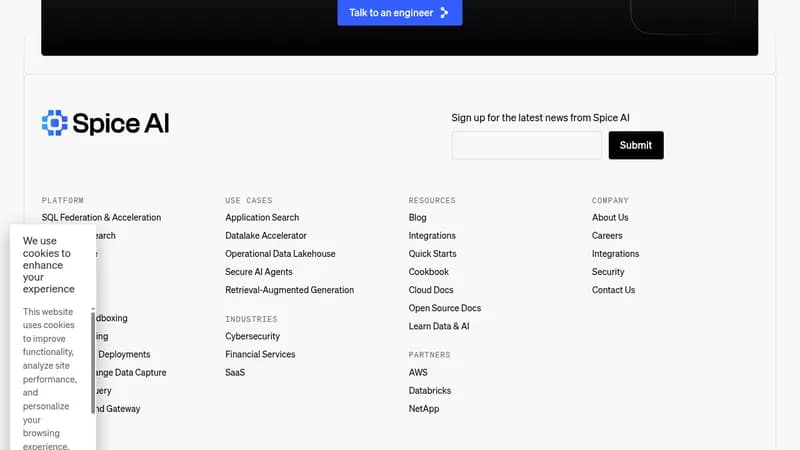Open the Contact Us page
Screen dimensions: 800x450
coord(613,290)
